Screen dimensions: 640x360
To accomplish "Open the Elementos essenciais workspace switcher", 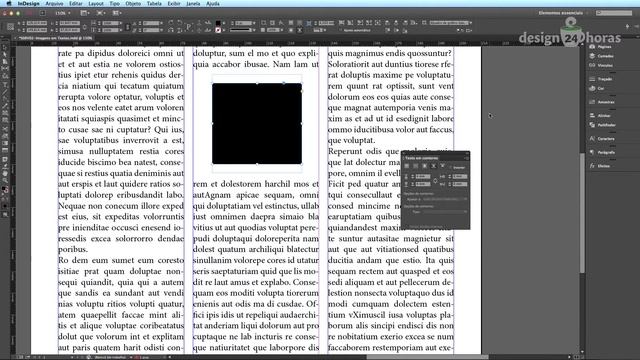I will click(x=563, y=13).
